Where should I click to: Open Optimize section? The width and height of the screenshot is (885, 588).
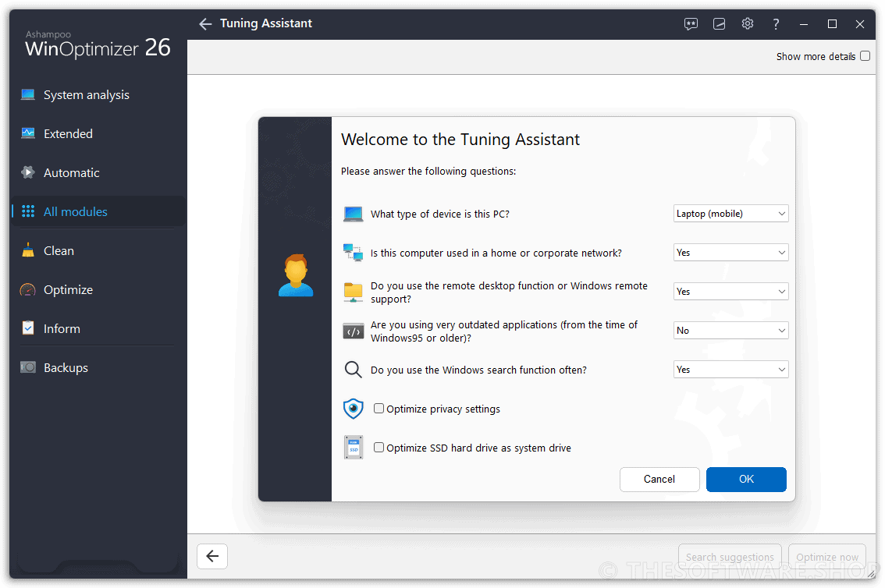(x=98, y=290)
